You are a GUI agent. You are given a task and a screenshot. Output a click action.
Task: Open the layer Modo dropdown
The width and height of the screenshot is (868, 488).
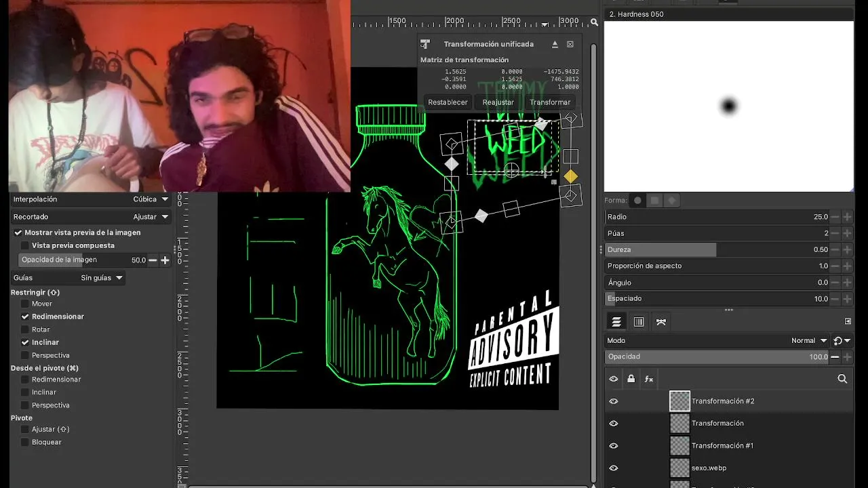click(x=717, y=341)
